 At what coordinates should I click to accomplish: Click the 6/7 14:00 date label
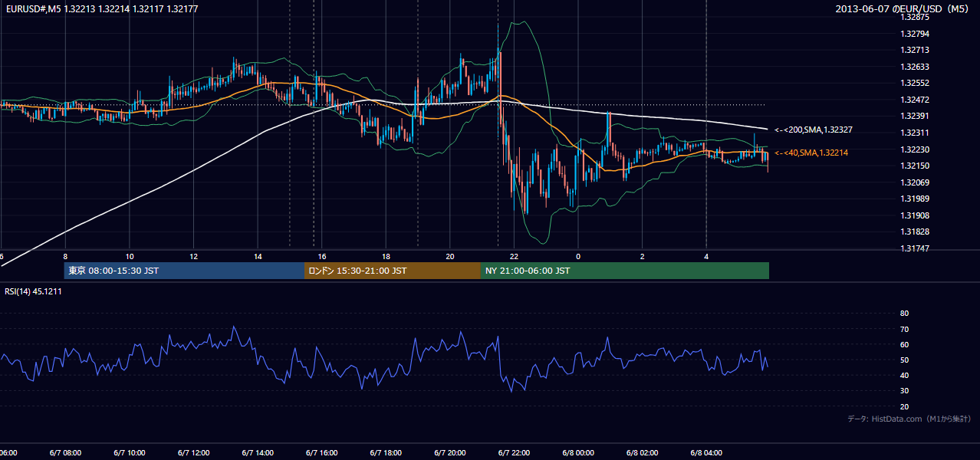258,453
